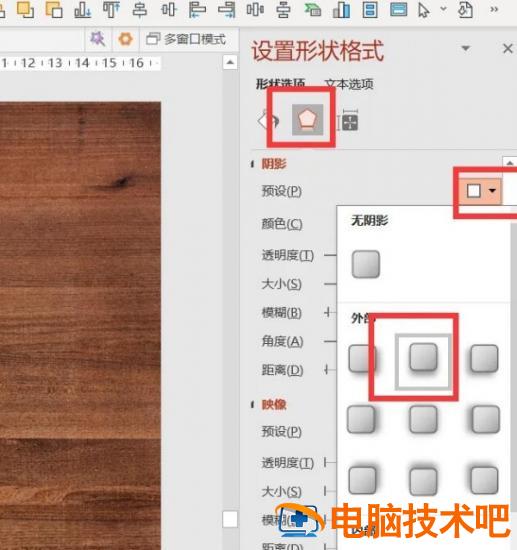Image resolution: width=517 pixels, height=550 pixels.
Task: Click the shadow 大小(S) label
Action: [x=281, y=284]
